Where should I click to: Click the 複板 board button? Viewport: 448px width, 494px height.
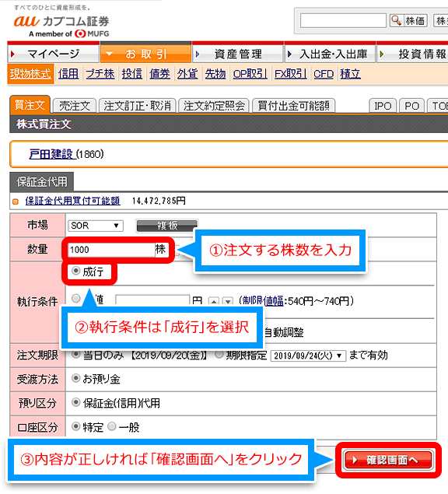167,226
